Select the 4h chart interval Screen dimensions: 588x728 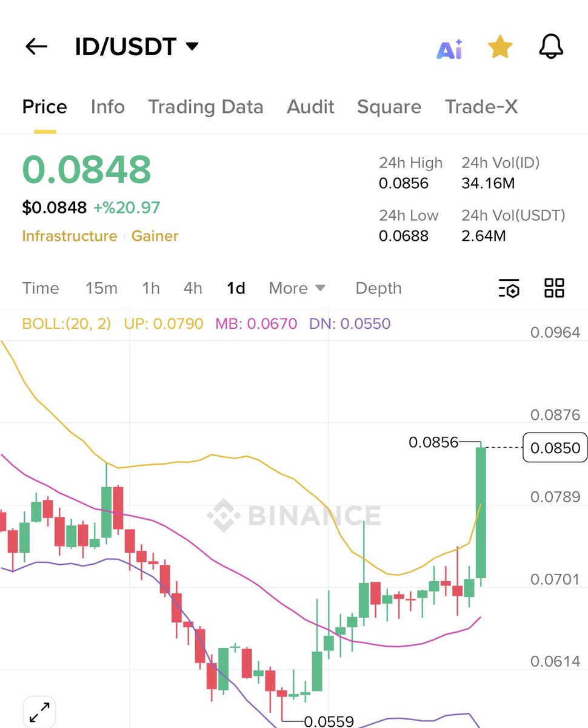pyautogui.click(x=193, y=288)
